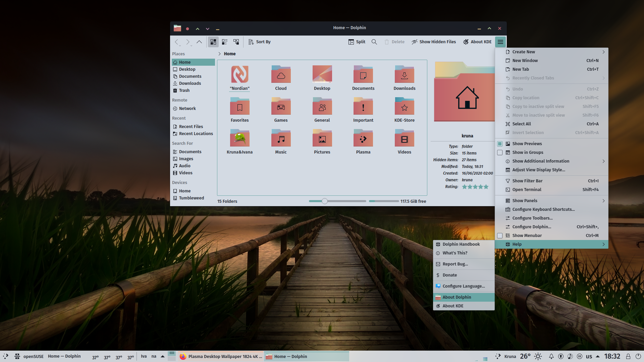Open Tumbleweed device in sidebar

pos(193,198)
